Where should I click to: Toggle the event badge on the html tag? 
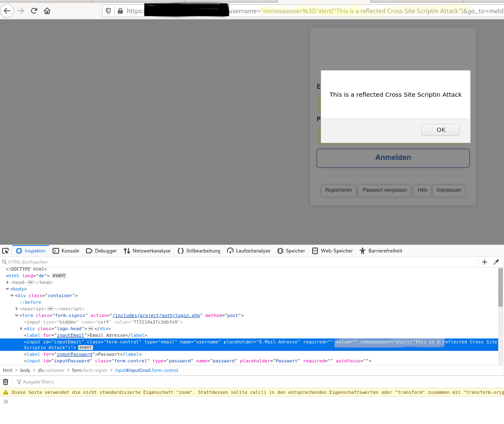59,276
